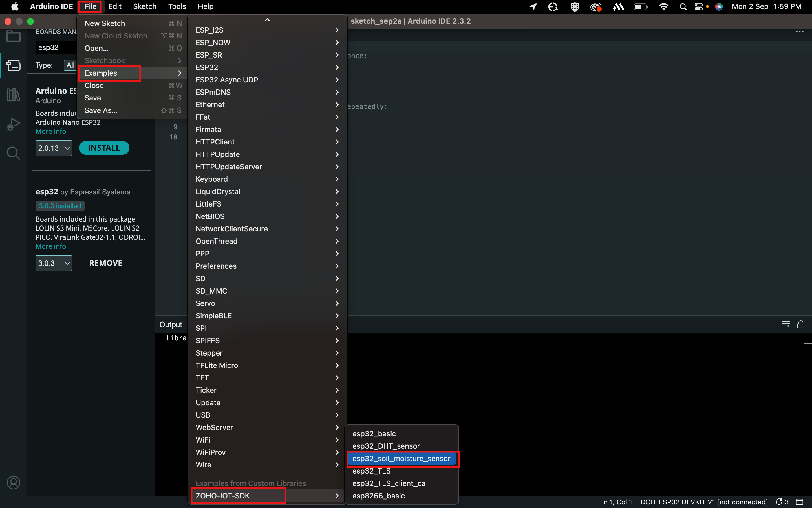Remove the esp32 Espressif package
The width and height of the screenshot is (812, 508).
click(x=106, y=263)
